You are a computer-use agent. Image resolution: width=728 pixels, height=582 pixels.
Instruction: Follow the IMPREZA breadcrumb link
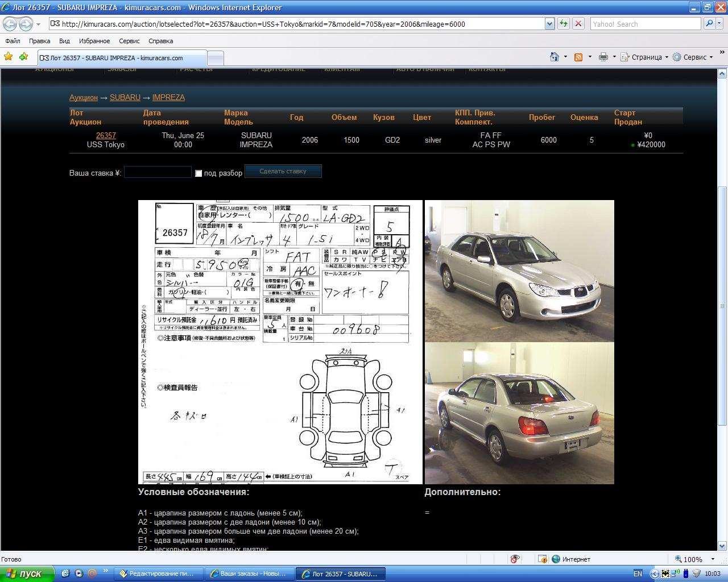tap(168, 97)
